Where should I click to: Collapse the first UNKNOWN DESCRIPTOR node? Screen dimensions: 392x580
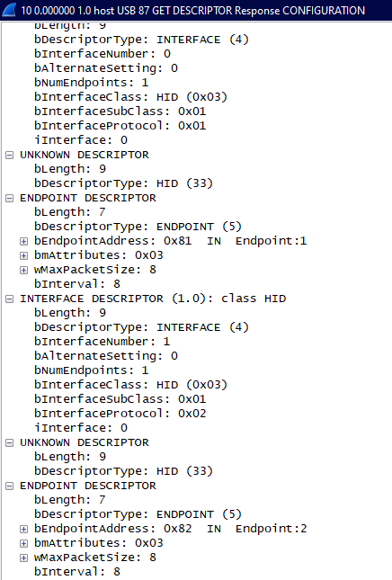[10, 155]
